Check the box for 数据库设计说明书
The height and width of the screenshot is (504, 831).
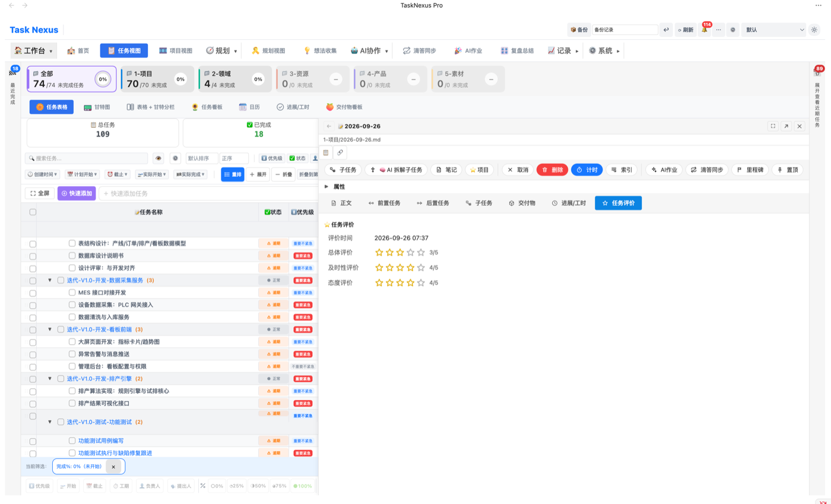coord(72,256)
